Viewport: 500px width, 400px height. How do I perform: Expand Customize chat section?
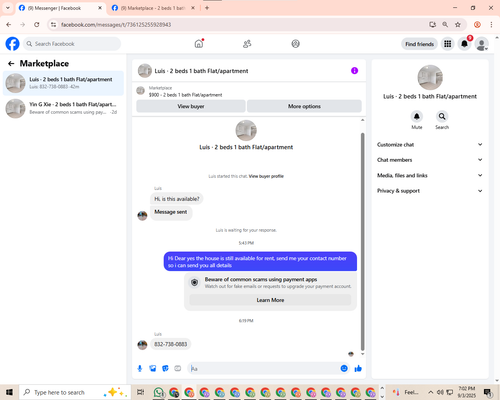click(430, 144)
